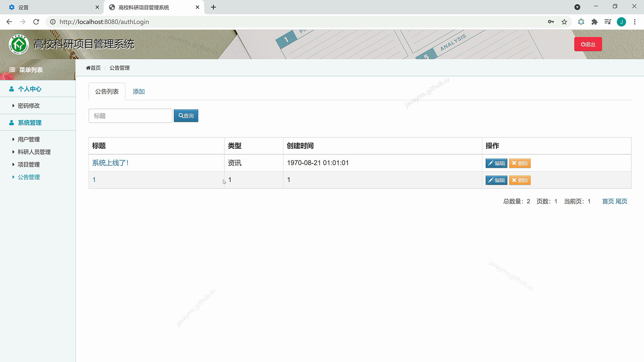The height and width of the screenshot is (362, 644).
Task: Open the browser extensions puzzle icon
Action: click(594, 22)
